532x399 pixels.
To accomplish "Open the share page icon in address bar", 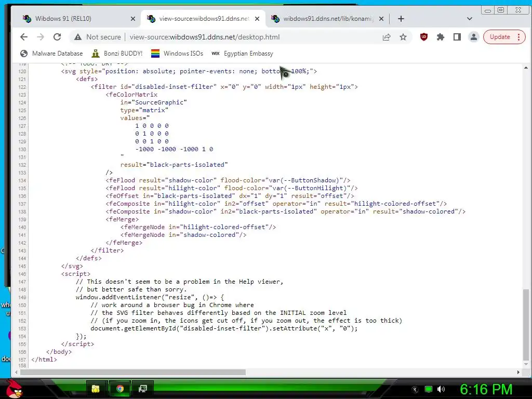I will click(387, 37).
